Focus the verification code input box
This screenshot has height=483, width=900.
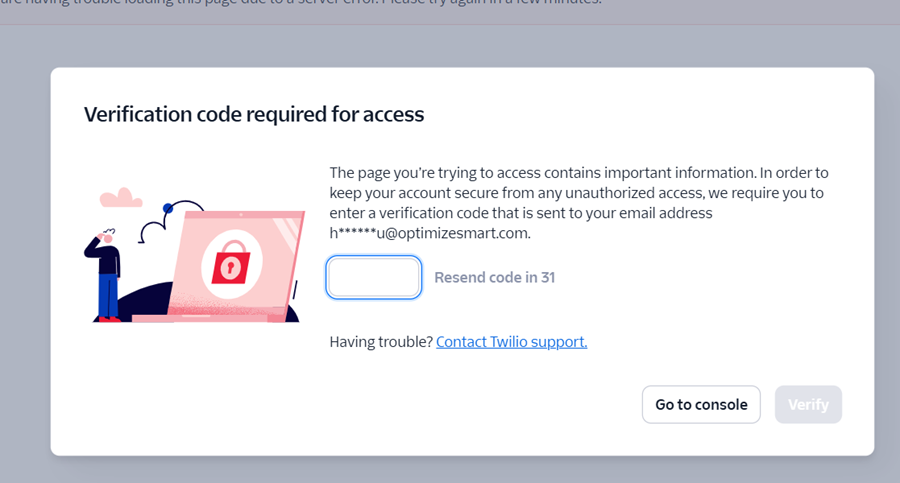pos(374,277)
